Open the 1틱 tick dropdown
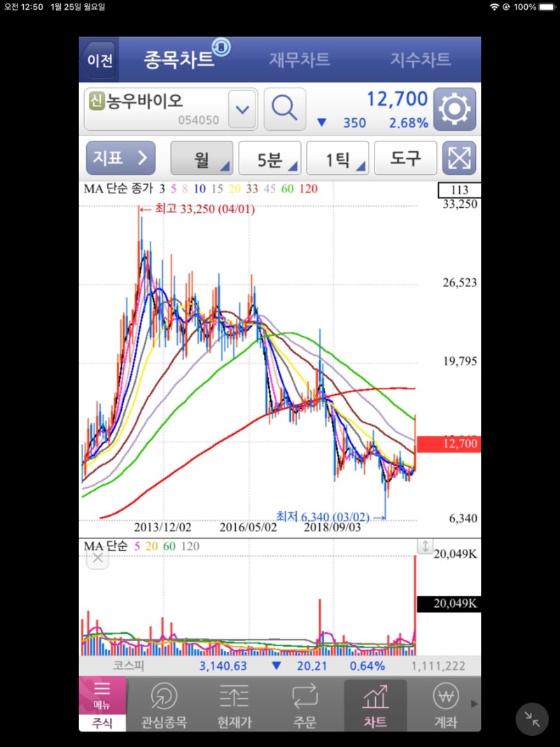This screenshot has height=747, width=560. (338, 158)
